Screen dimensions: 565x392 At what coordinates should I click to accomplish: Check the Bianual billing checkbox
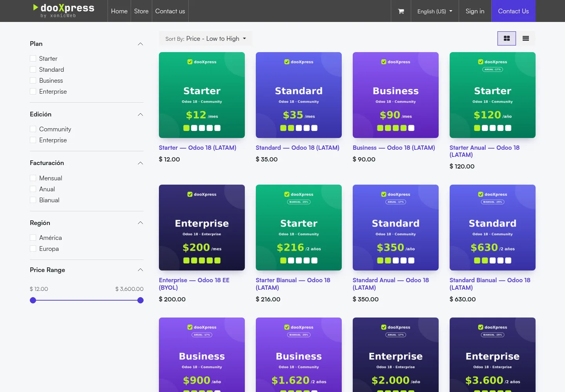click(x=33, y=200)
